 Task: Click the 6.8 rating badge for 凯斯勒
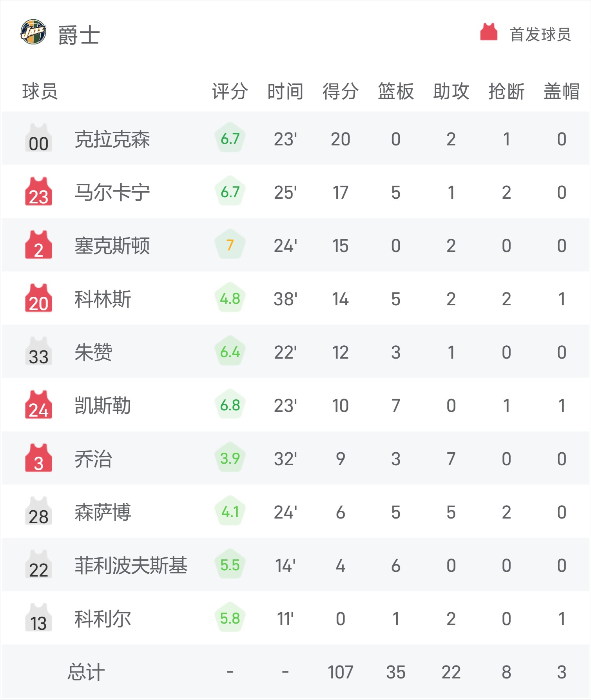point(230,404)
